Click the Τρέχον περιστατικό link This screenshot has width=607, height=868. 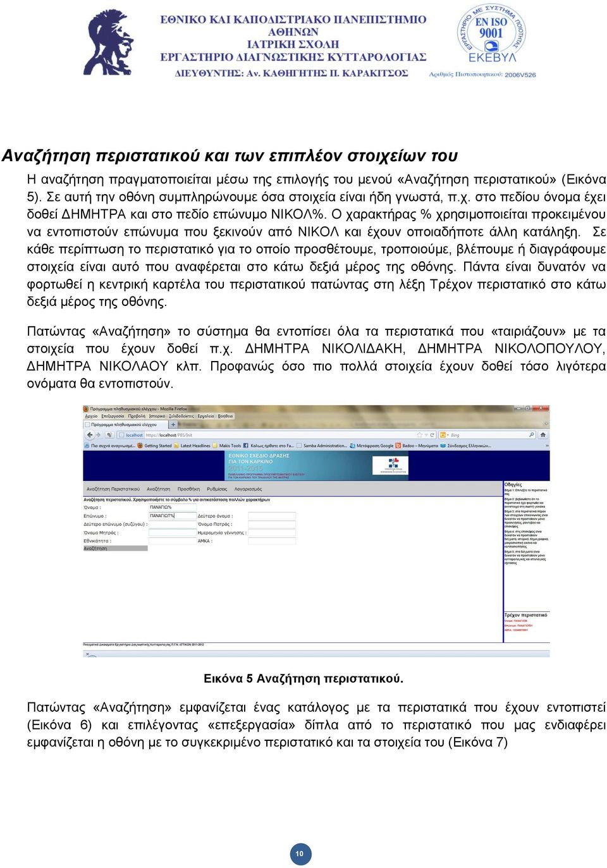click(x=525, y=614)
